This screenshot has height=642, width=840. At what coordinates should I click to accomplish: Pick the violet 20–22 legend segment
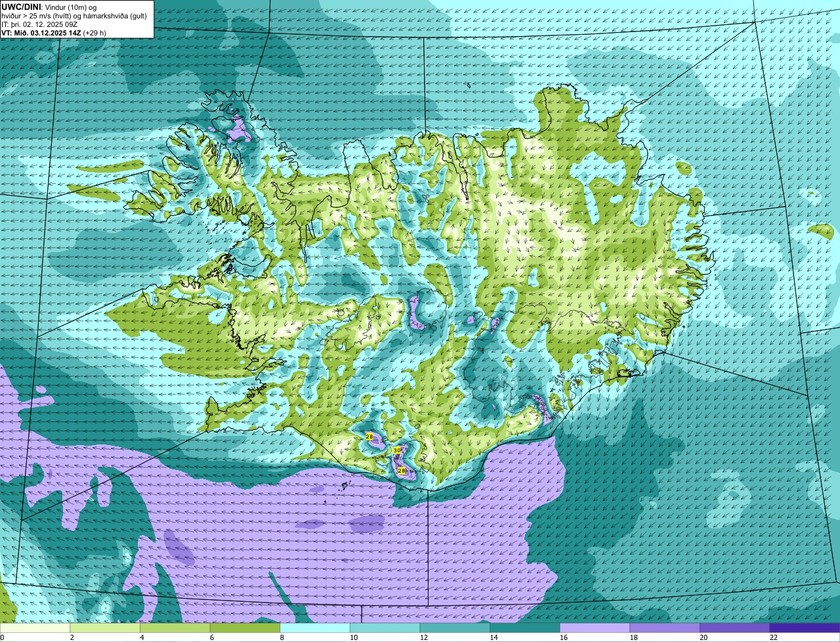(735, 628)
